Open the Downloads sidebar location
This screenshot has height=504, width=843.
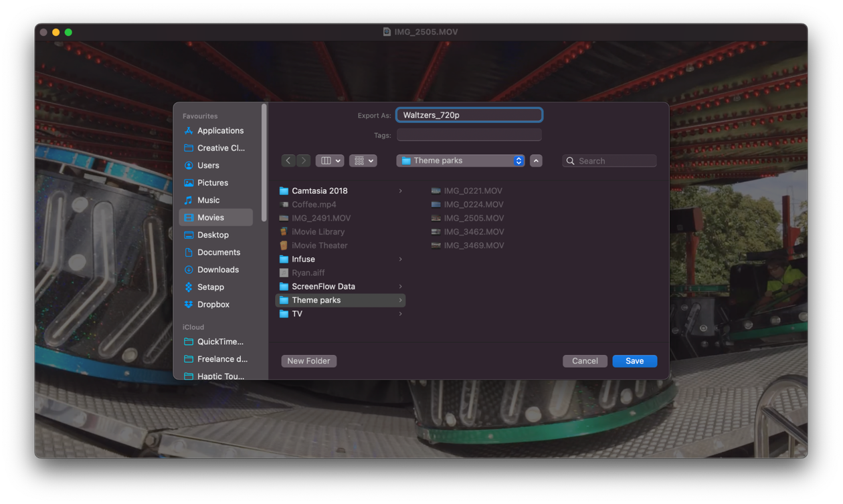pos(217,270)
